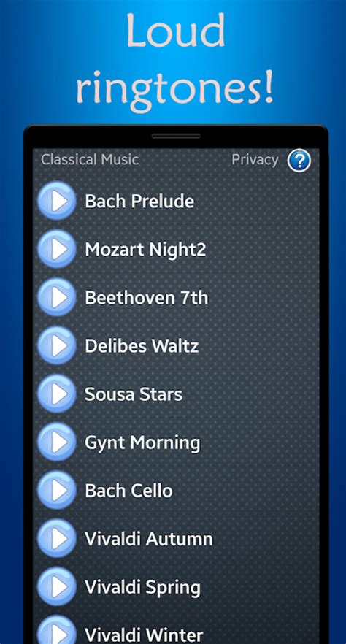Choose the Beethoven 7th list entry text

click(147, 298)
